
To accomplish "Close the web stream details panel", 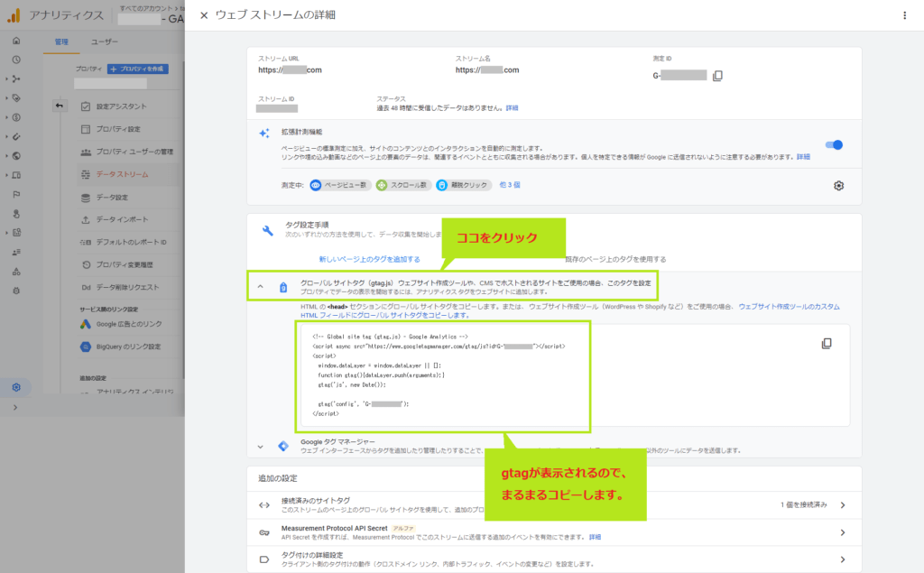I will tap(204, 15).
